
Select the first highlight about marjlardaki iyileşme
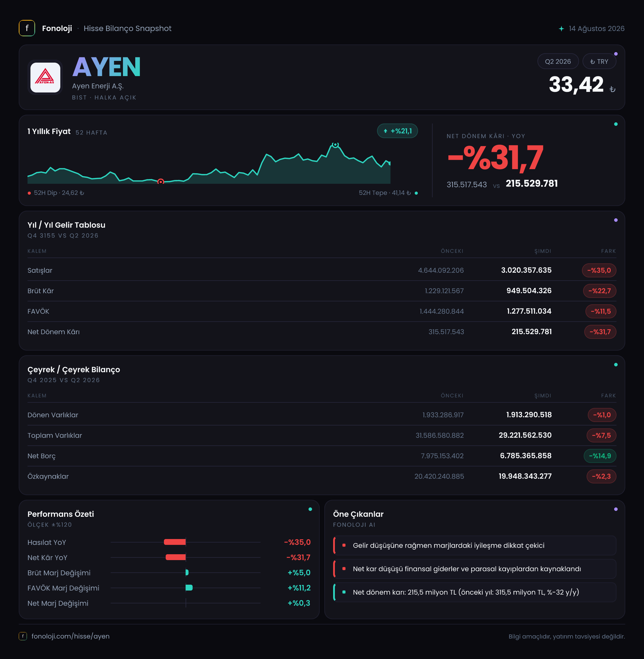474,545
